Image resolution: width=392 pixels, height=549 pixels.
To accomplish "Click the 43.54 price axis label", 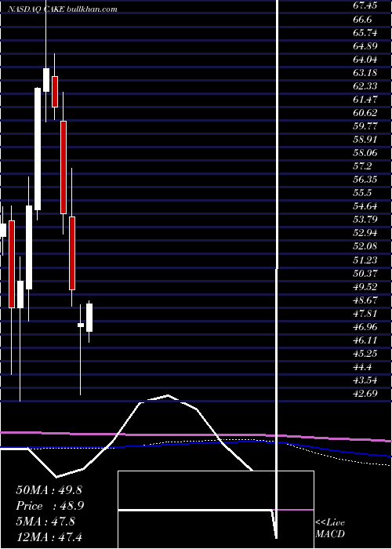I will click(365, 380).
